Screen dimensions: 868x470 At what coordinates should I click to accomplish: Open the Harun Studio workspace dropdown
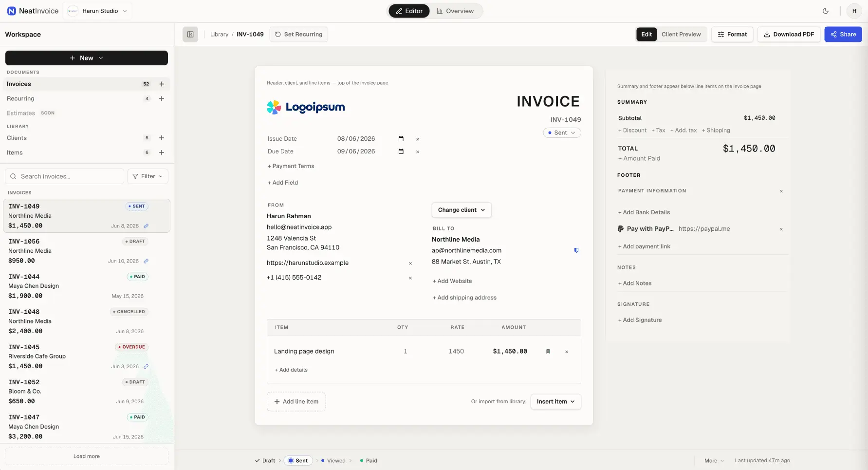pos(98,11)
